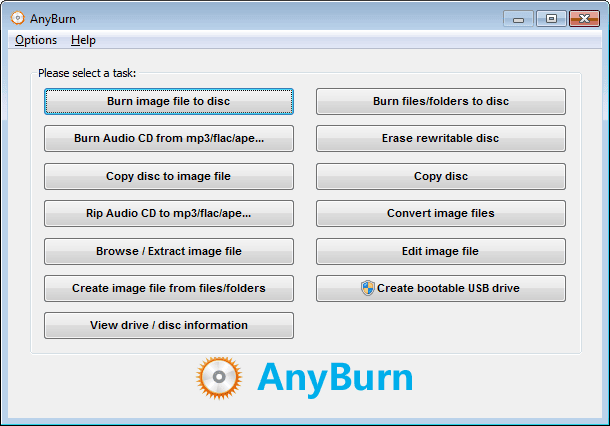Select Erase rewritable disc
The height and width of the screenshot is (426, 610).
tap(441, 138)
